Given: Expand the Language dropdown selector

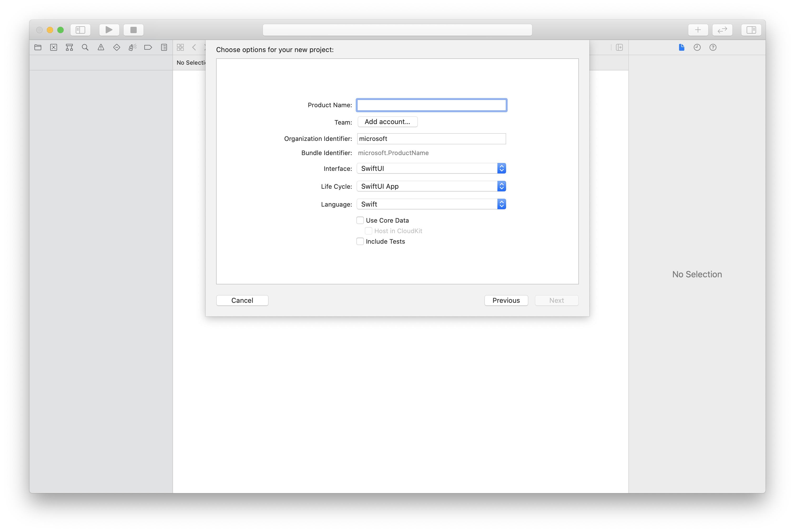Looking at the screenshot, I should pos(501,204).
